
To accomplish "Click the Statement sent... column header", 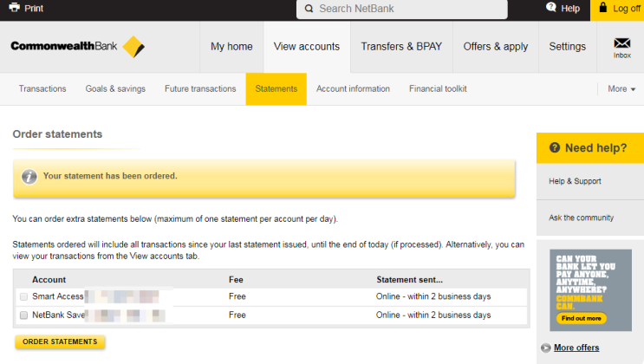I will pos(409,279).
